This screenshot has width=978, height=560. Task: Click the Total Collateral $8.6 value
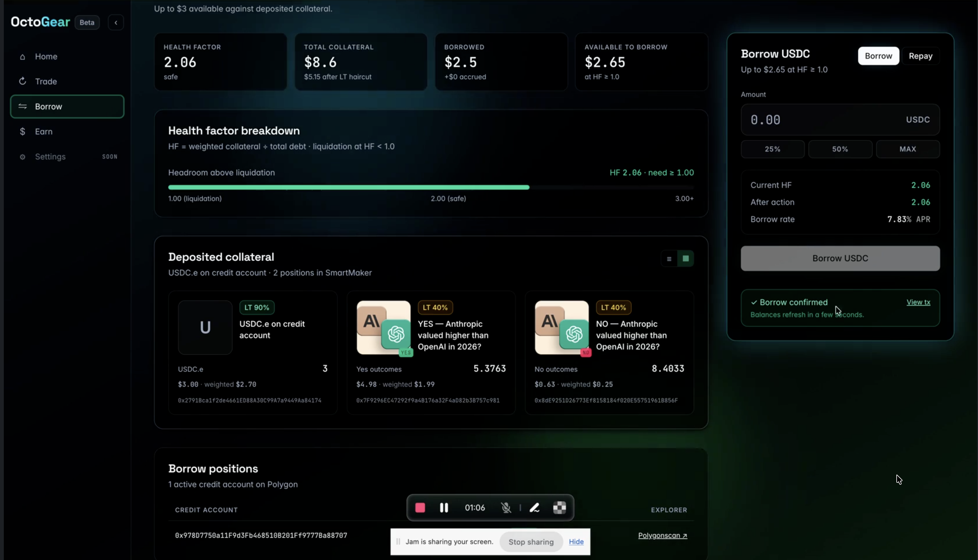coord(320,62)
